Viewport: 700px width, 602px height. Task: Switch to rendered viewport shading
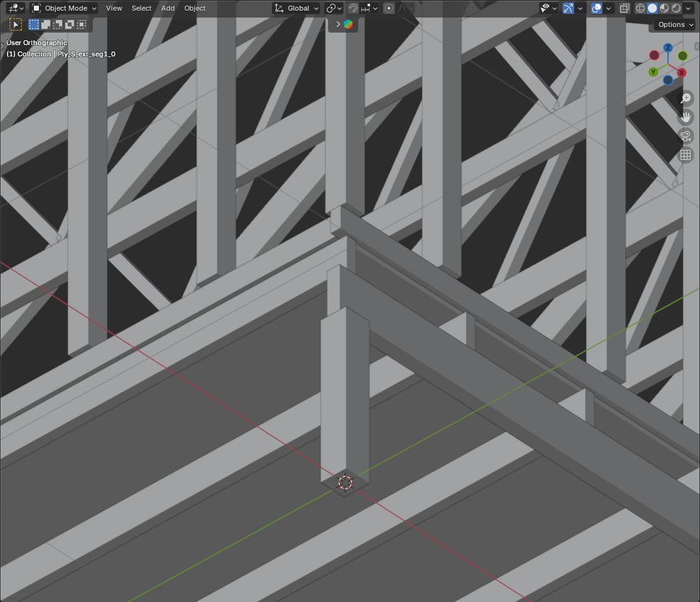pos(676,8)
